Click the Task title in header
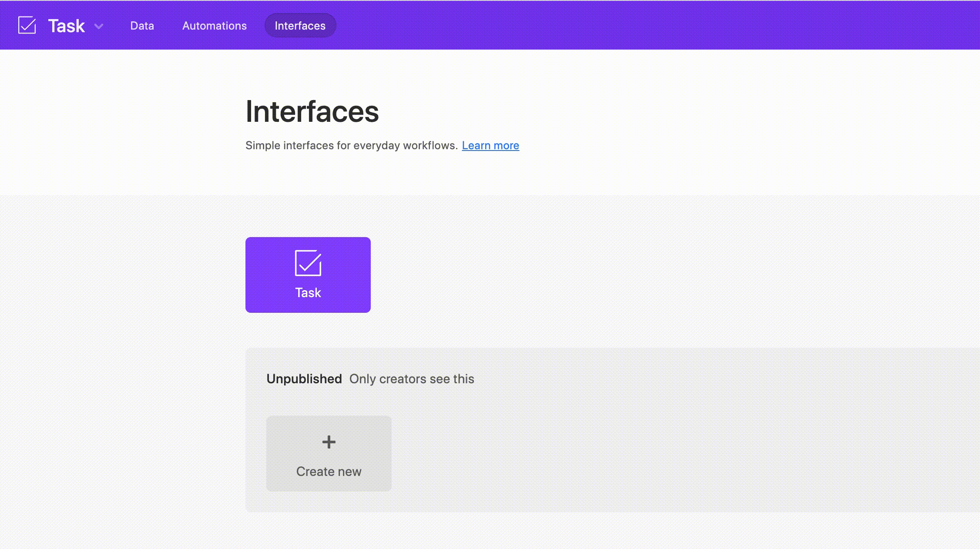 (x=66, y=26)
